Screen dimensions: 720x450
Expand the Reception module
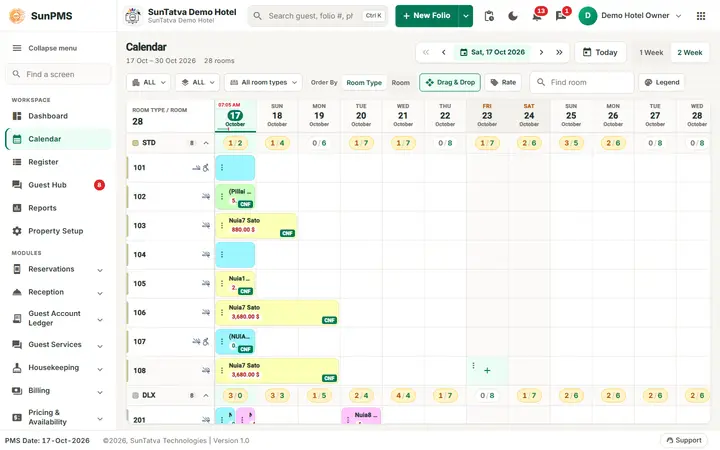pyautogui.click(x=58, y=292)
